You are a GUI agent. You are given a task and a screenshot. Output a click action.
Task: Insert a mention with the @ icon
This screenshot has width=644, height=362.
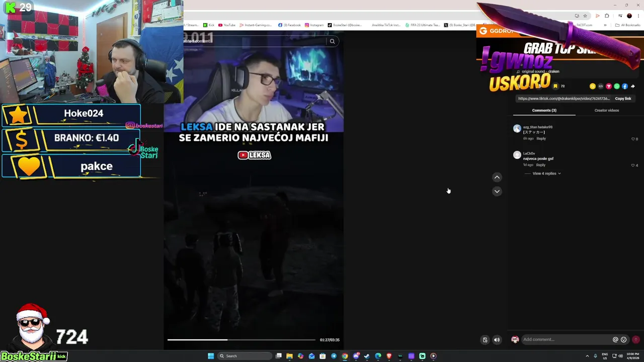click(x=615, y=339)
